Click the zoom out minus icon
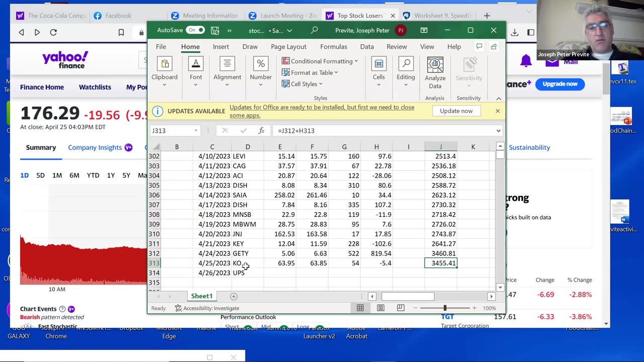The width and height of the screenshot is (644, 362). (x=415, y=308)
